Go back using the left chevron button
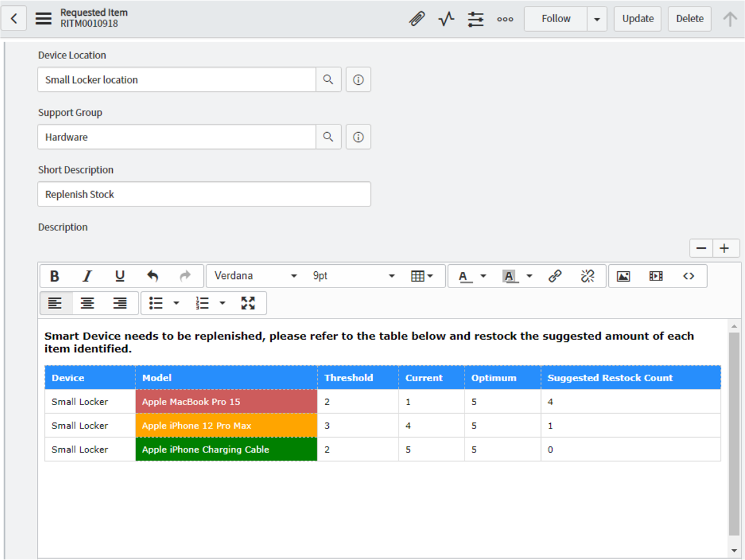 pos(14,19)
